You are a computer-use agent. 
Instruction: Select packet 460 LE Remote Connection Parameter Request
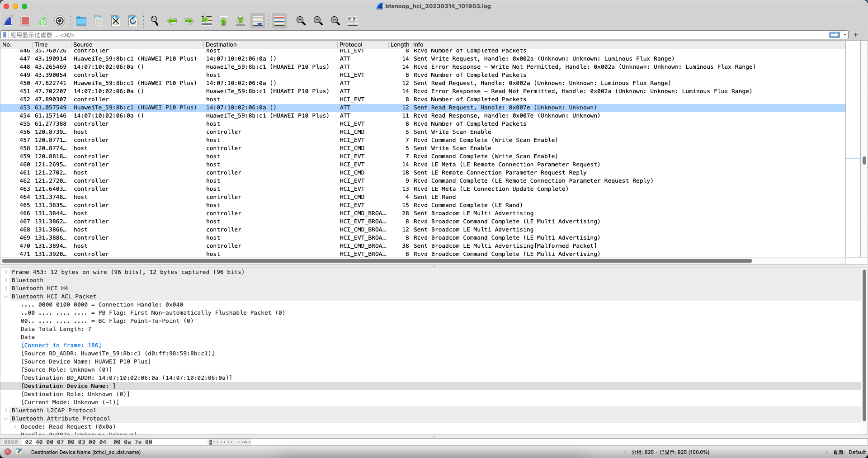click(423, 165)
